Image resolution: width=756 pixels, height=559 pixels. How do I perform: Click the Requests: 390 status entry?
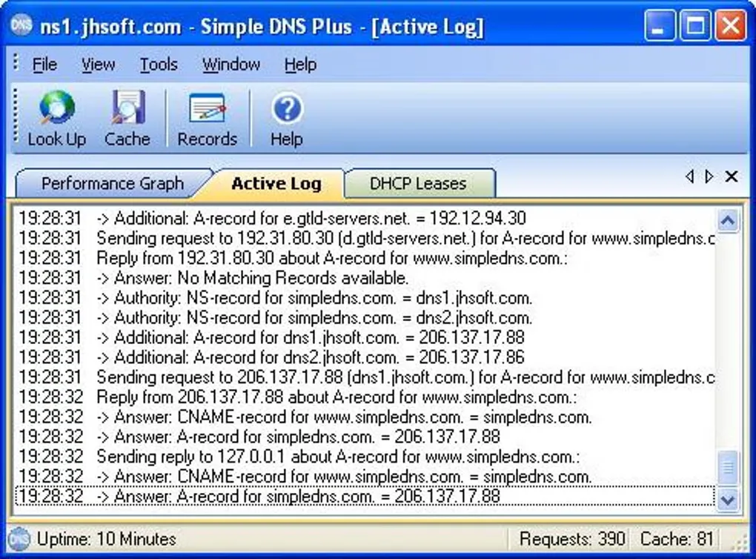(572, 539)
